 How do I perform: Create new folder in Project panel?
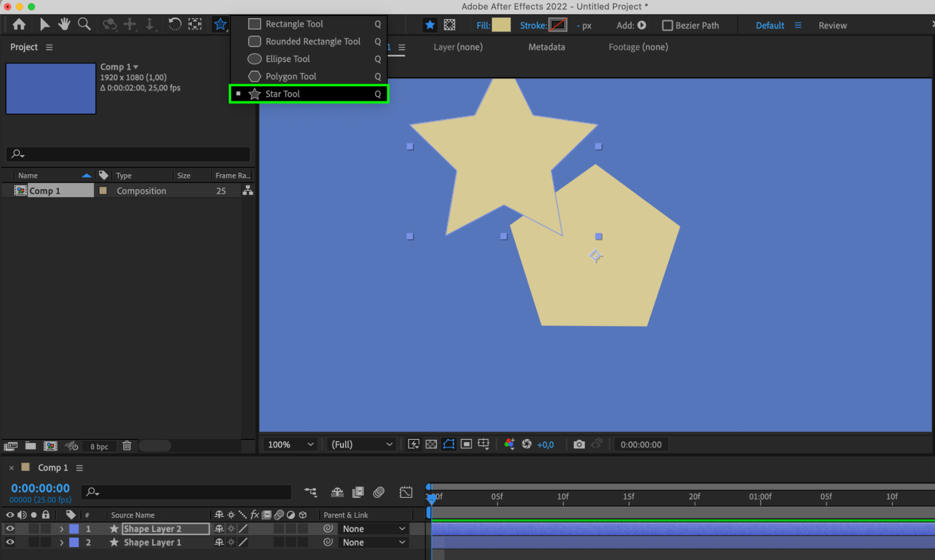30,446
